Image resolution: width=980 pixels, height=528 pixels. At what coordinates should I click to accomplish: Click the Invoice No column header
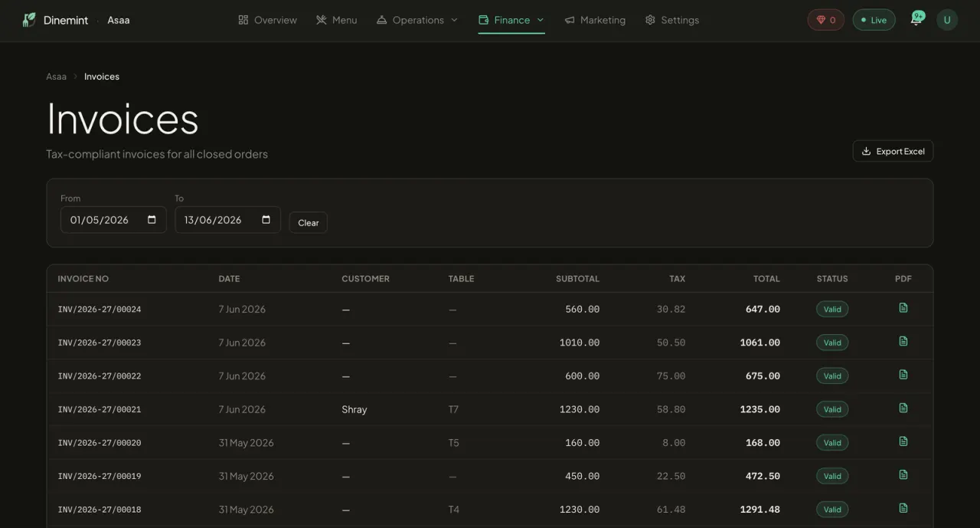coord(83,279)
